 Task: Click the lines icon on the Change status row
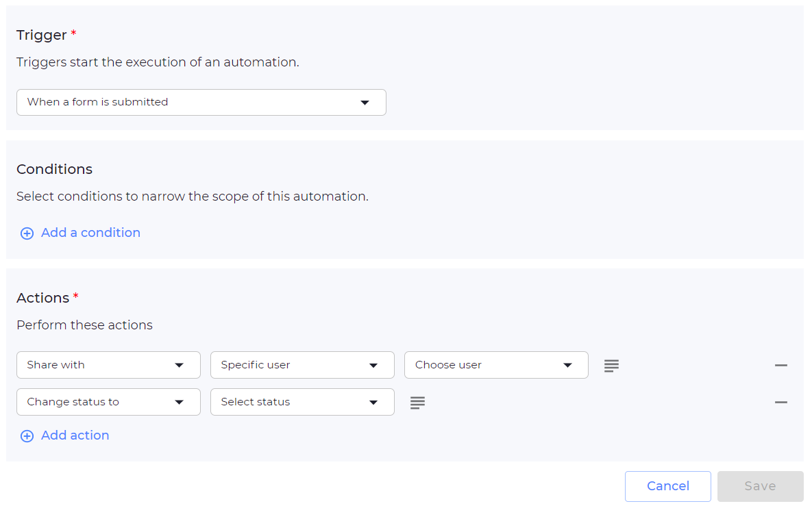[417, 403]
